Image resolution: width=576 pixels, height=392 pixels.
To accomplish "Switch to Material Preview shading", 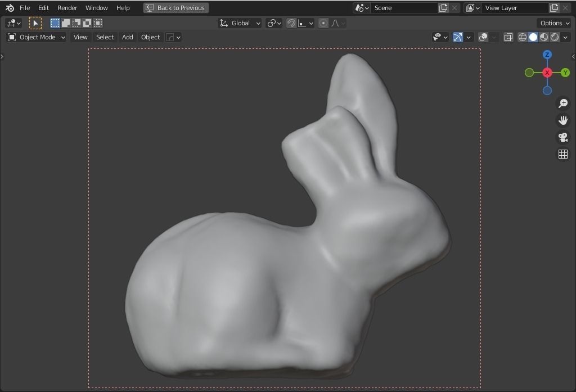I will coord(544,37).
